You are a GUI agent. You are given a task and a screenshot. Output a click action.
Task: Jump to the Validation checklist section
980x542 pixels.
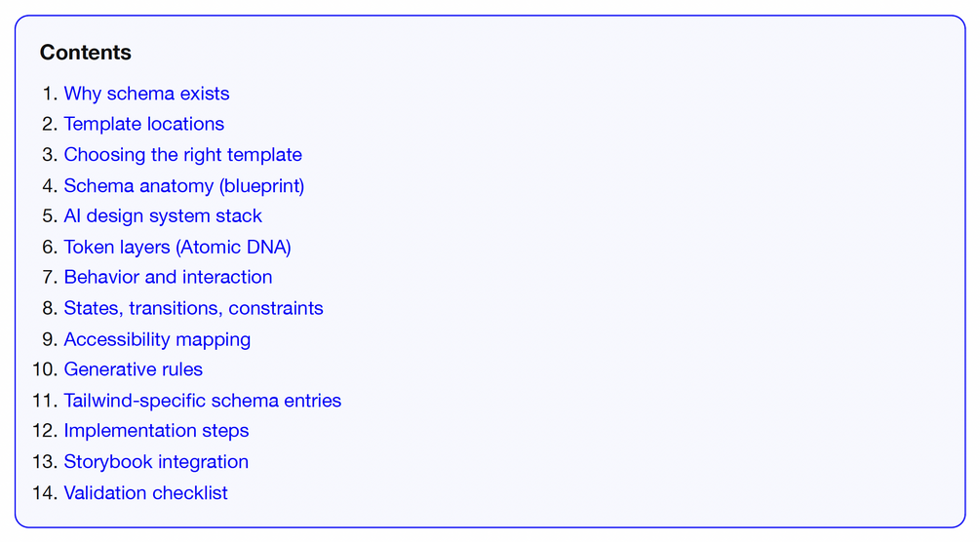pos(145,493)
